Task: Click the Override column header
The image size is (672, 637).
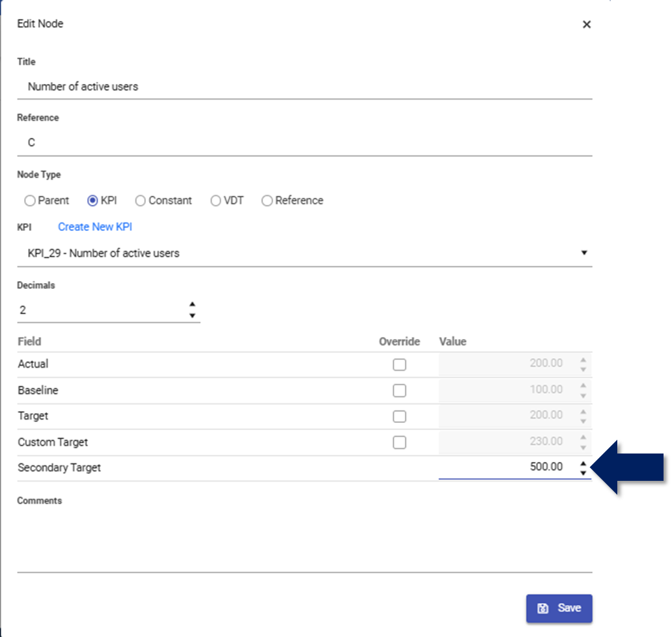Action: coord(399,342)
